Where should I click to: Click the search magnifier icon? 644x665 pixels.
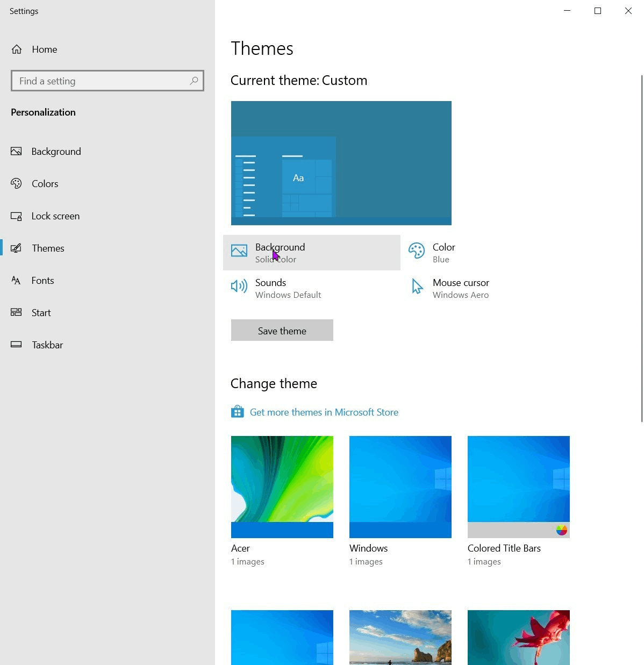coord(194,81)
